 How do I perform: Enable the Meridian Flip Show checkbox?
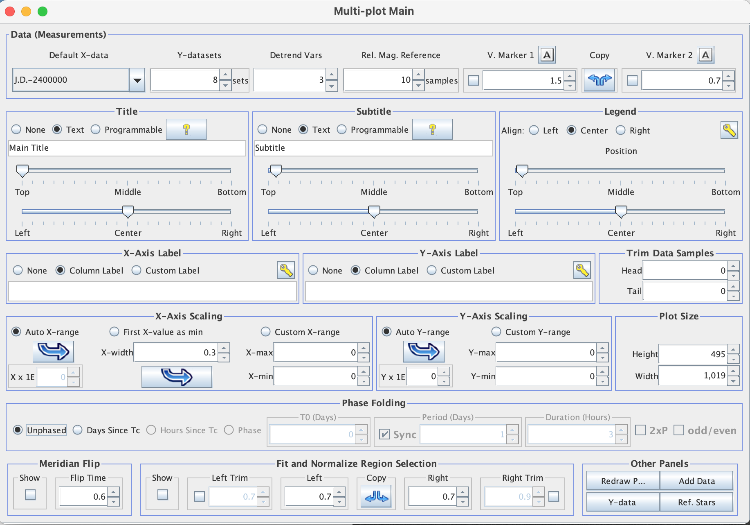pyautogui.click(x=30, y=495)
